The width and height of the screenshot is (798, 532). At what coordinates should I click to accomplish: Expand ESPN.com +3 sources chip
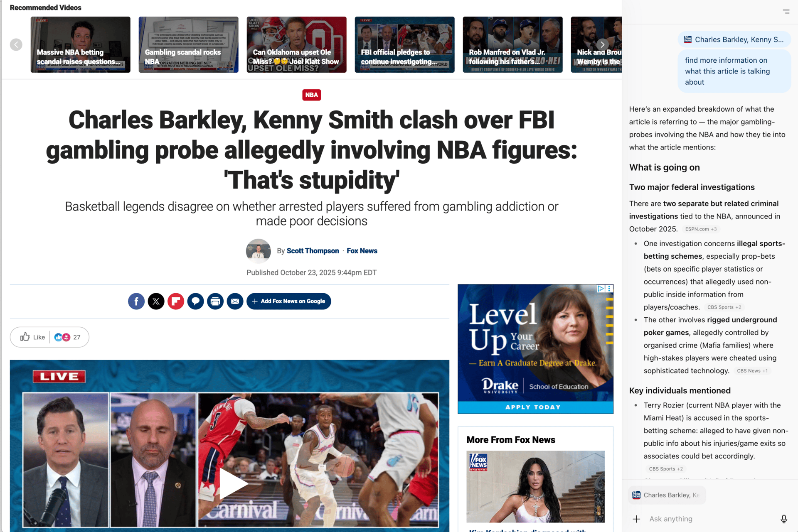click(701, 229)
